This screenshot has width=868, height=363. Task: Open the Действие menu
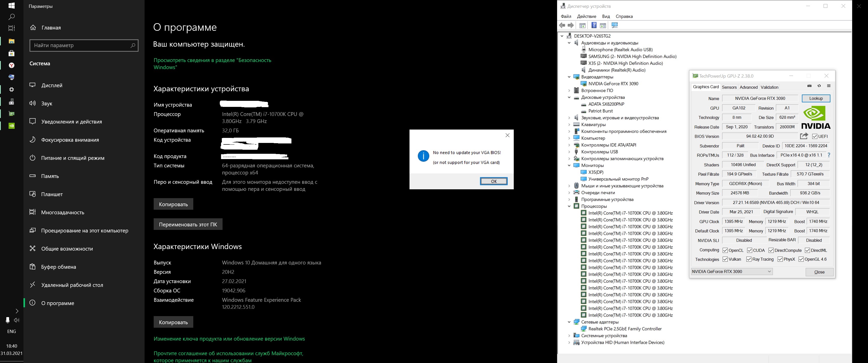pyautogui.click(x=586, y=16)
